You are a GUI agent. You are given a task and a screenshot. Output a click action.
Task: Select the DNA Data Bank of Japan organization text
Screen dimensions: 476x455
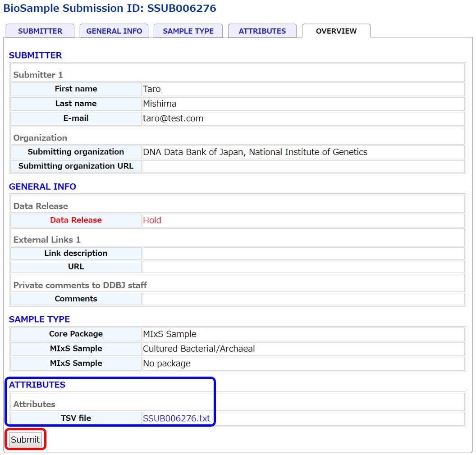(255, 152)
